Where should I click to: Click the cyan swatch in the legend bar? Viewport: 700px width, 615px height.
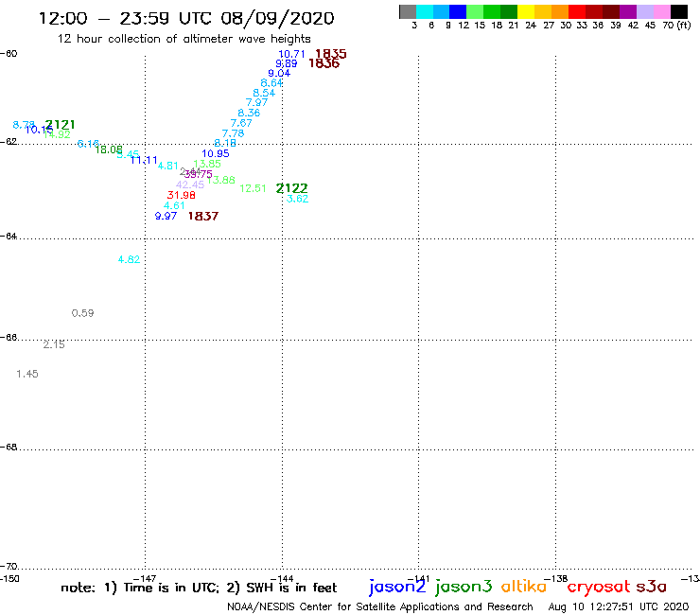coord(425,11)
